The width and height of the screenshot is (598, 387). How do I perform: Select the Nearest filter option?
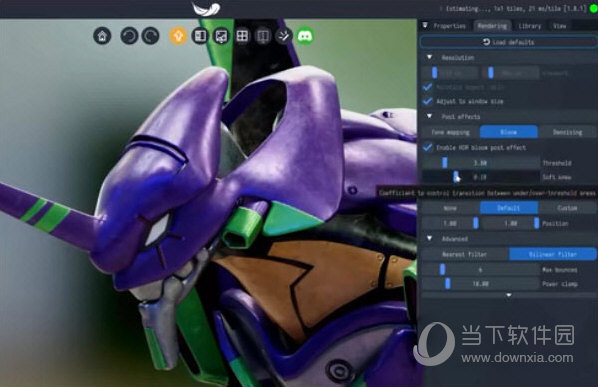pyautogui.click(x=465, y=254)
